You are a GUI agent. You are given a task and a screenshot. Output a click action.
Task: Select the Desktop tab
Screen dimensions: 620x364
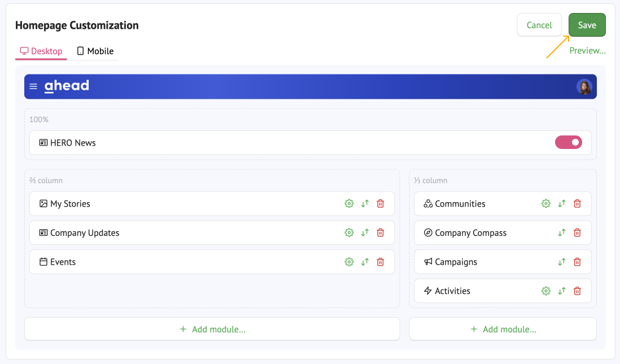click(x=41, y=51)
